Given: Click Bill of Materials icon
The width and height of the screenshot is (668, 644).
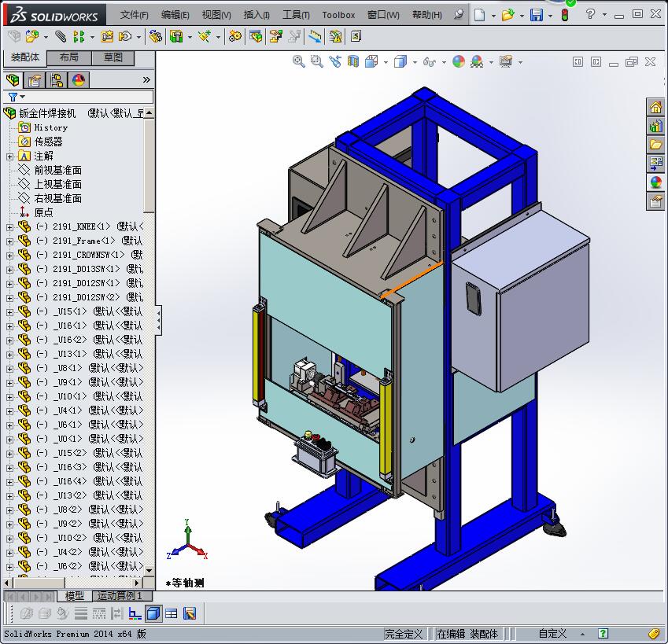Looking at the screenshot, I should tap(256, 37).
